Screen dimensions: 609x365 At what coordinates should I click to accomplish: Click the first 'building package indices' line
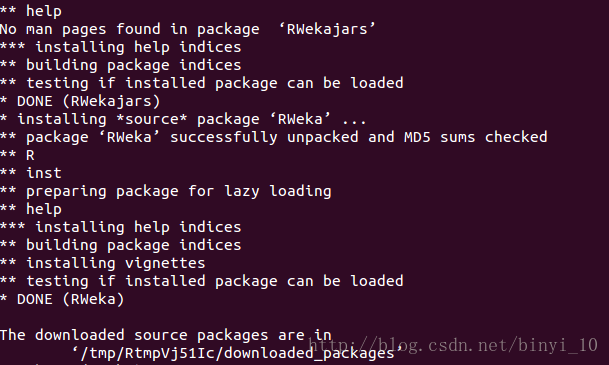click(x=120, y=65)
